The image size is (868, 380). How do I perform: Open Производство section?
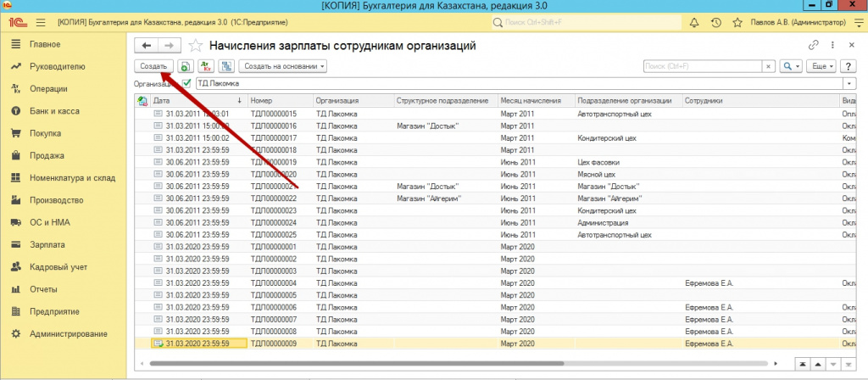coord(57,200)
